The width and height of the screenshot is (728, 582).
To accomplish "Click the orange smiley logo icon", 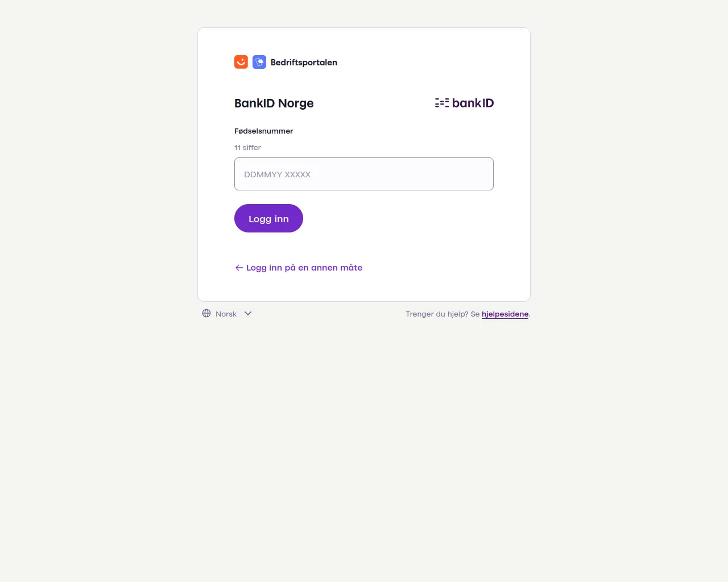I will [241, 62].
